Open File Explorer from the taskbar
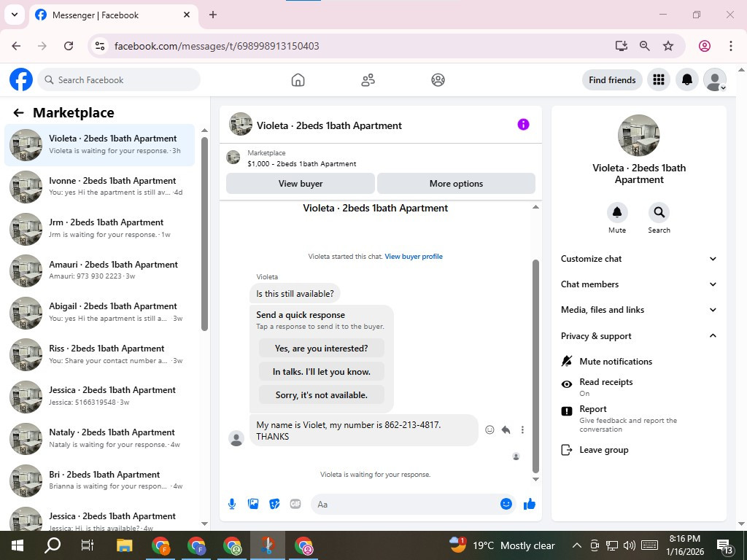747x560 pixels. point(124,545)
